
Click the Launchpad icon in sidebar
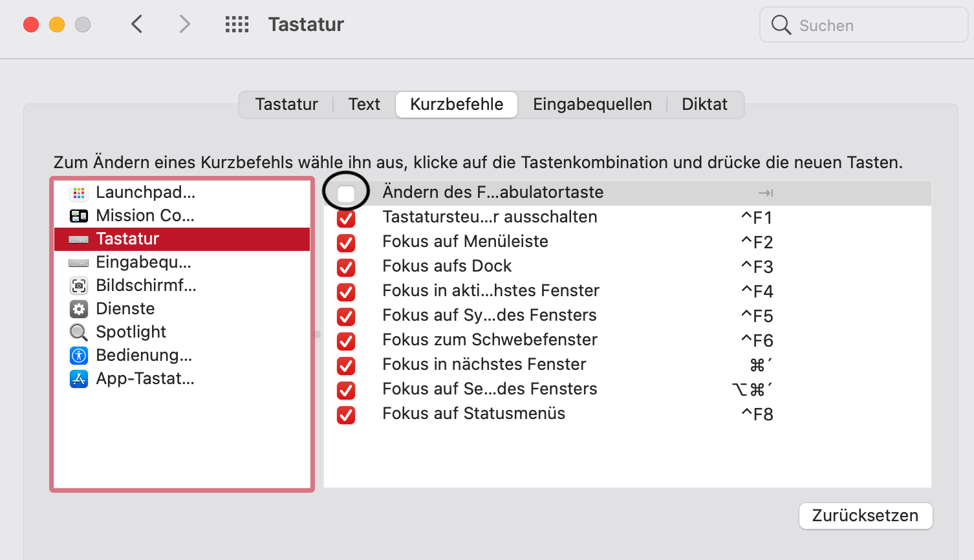point(79,193)
